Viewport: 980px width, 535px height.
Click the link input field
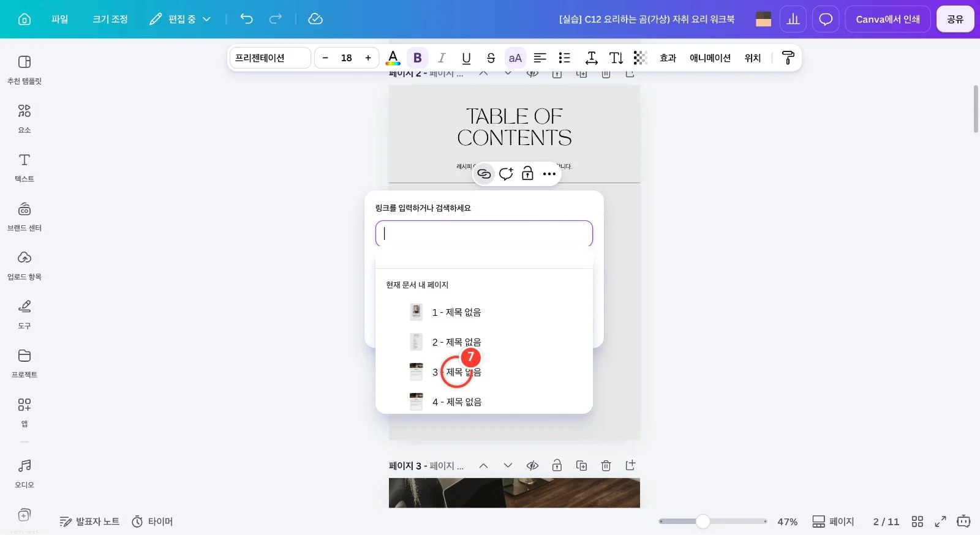point(484,233)
